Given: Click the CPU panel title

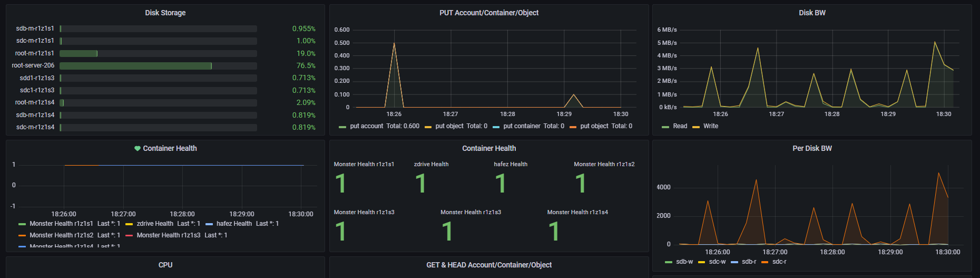Looking at the screenshot, I should coord(165,265).
